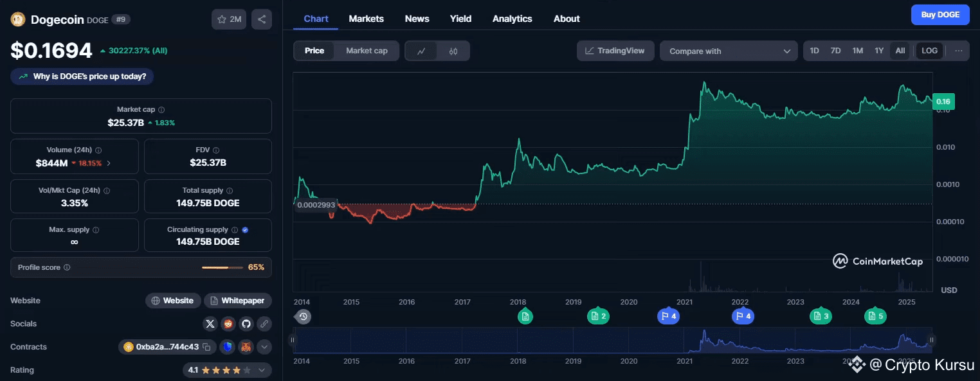Image resolution: width=980 pixels, height=381 pixels.
Task: Click the 0.16 current price tag on chart
Action: tap(943, 102)
